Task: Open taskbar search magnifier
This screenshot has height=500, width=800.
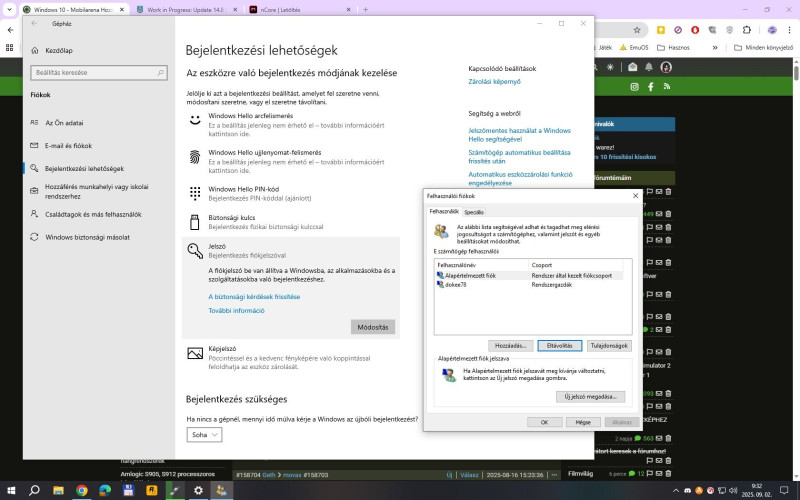Action: click(x=34, y=490)
